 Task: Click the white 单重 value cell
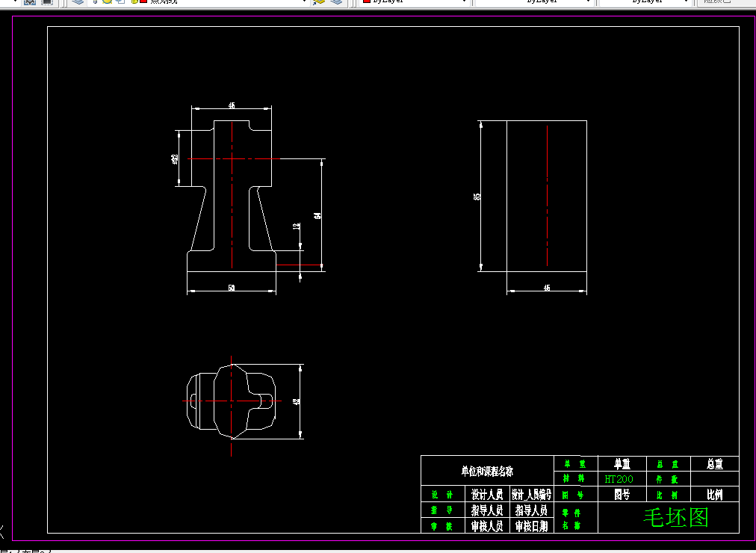[622, 464]
